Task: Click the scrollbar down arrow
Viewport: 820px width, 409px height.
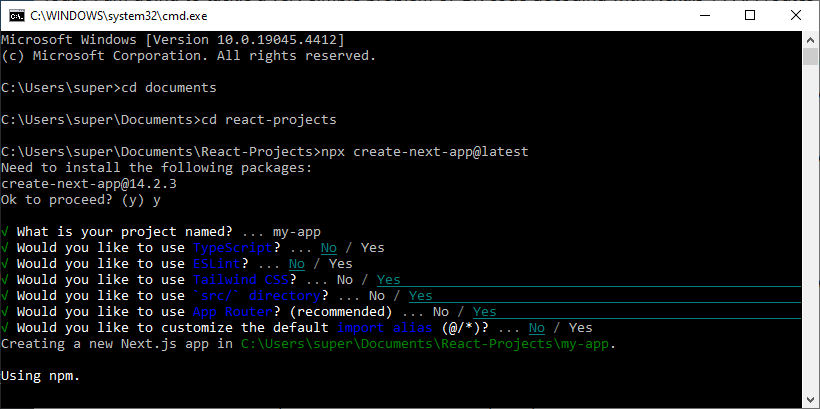Action: coord(810,400)
